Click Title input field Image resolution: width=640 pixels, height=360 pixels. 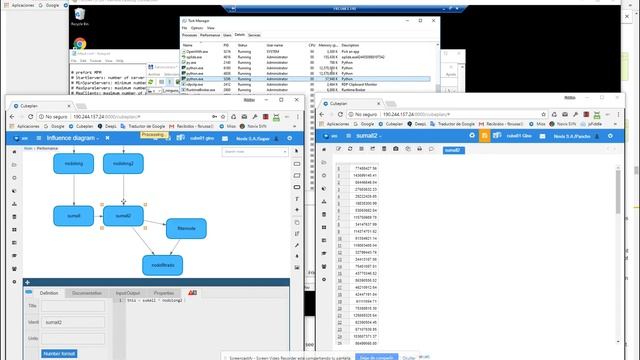coord(73,306)
